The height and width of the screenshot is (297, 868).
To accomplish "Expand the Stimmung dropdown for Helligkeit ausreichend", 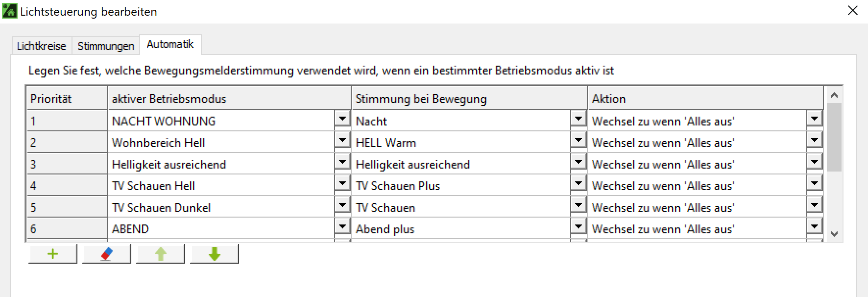I will 579,161.
